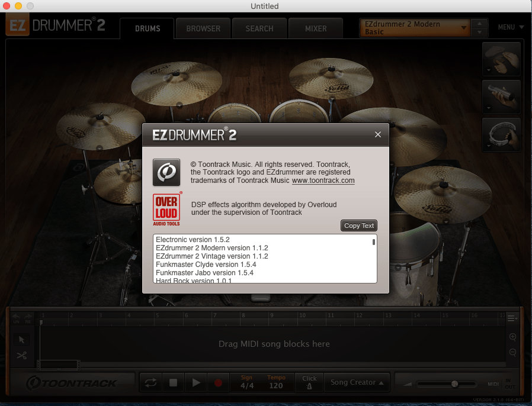Image resolution: width=532 pixels, height=406 pixels.
Task: Click the Copy Text button
Action: [x=358, y=225]
